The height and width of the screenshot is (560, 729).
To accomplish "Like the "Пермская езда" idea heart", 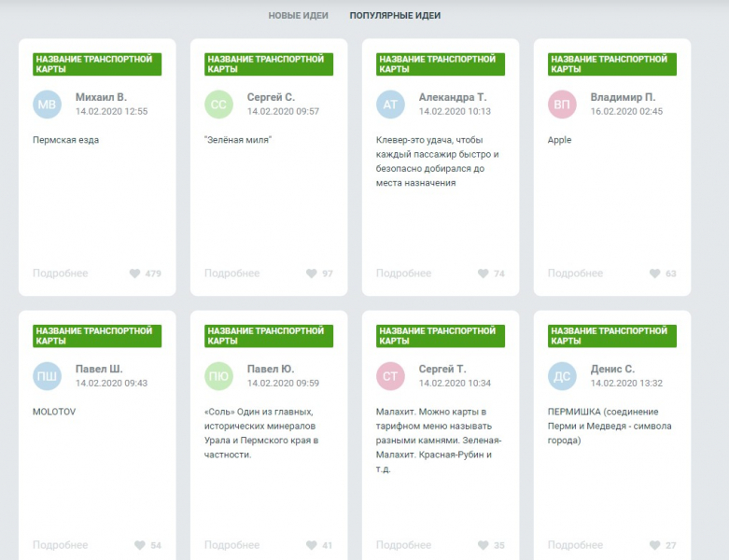I will point(134,273).
